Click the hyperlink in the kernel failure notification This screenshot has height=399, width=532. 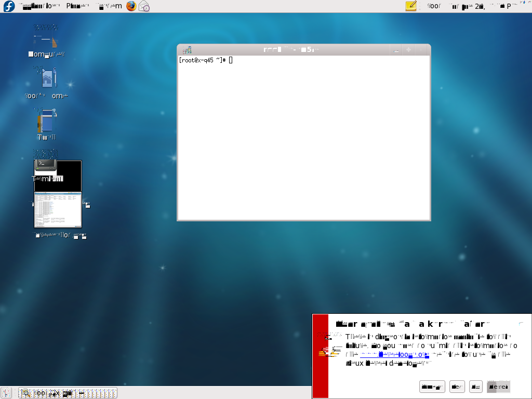point(394,355)
